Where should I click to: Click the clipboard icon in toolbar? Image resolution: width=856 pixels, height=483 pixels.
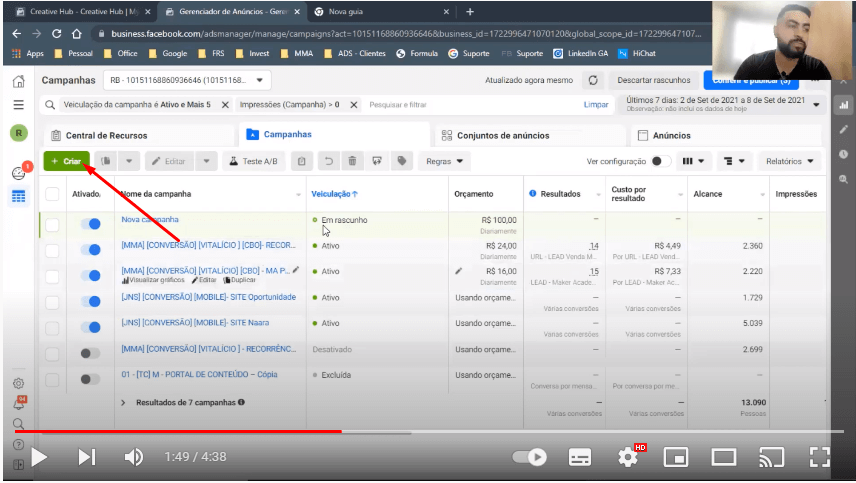click(x=301, y=161)
